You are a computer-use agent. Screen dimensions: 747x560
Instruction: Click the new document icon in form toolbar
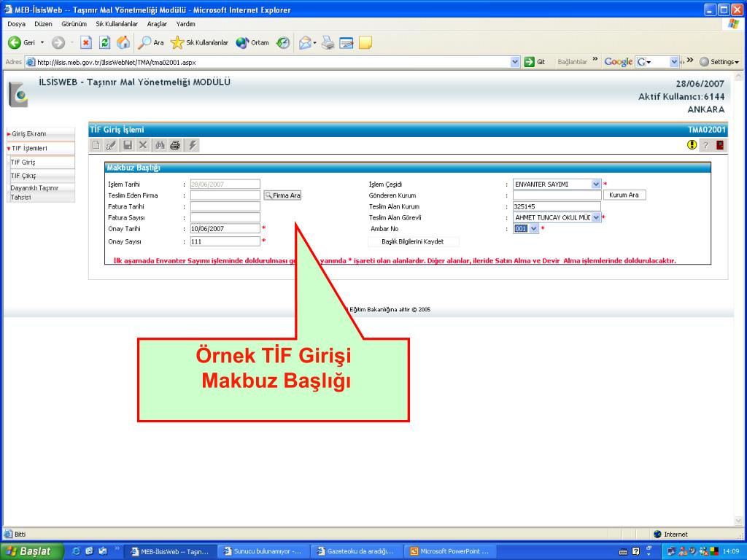(x=96, y=145)
